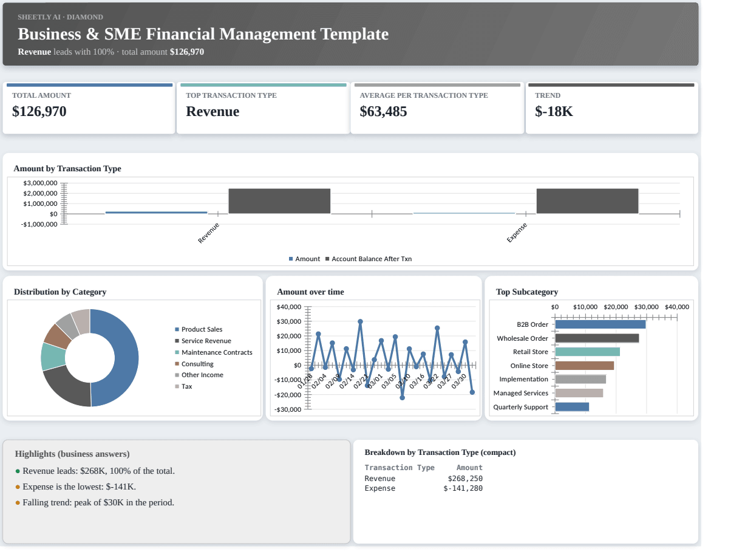Viewport: 745px width, 560px height.
Task: Click the $268,250 amount cell
Action: tap(465, 479)
